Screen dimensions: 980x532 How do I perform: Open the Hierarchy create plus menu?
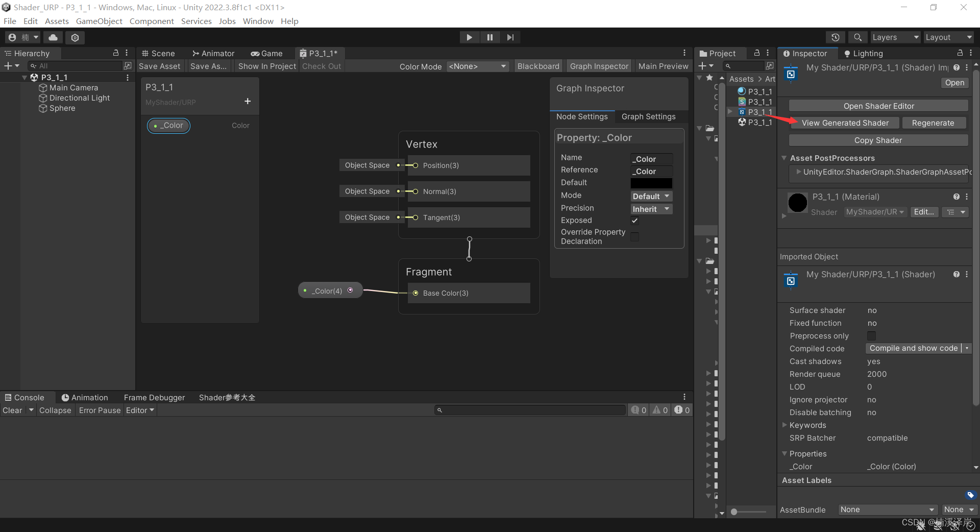(x=11, y=66)
